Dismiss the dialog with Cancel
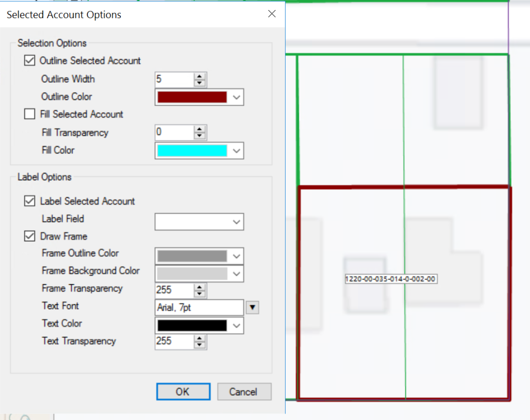Screen dimensions: 530x420 tap(244, 391)
